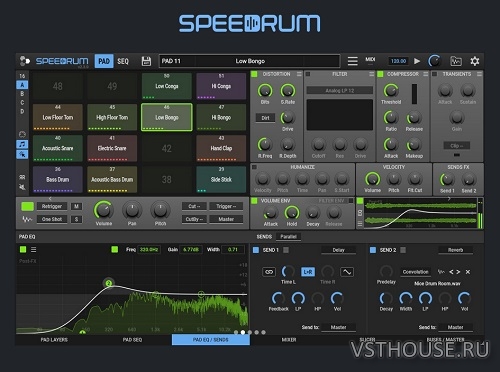Enable the Humanize section square
The width and height of the screenshot is (500, 372).
(254, 167)
